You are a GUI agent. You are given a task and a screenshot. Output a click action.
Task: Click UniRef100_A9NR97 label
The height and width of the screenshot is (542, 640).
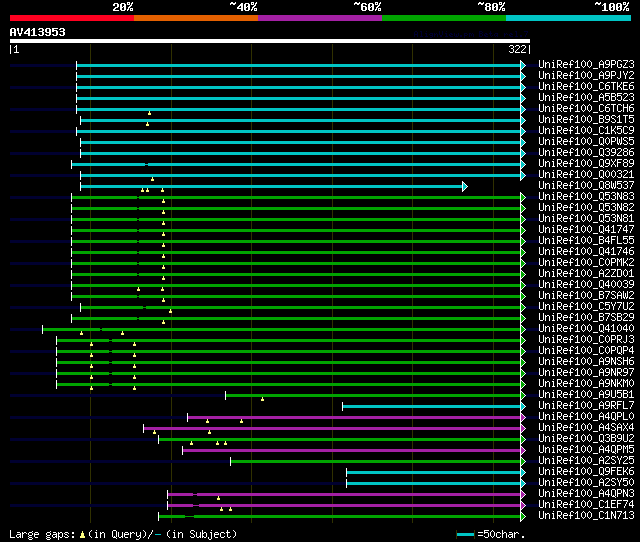coord(586,373)
